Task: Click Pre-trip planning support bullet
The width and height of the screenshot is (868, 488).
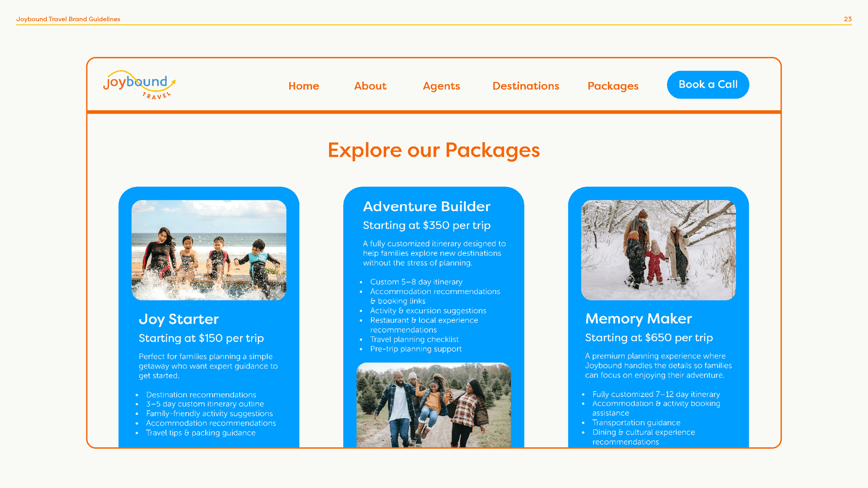Action: coord(415,349)
